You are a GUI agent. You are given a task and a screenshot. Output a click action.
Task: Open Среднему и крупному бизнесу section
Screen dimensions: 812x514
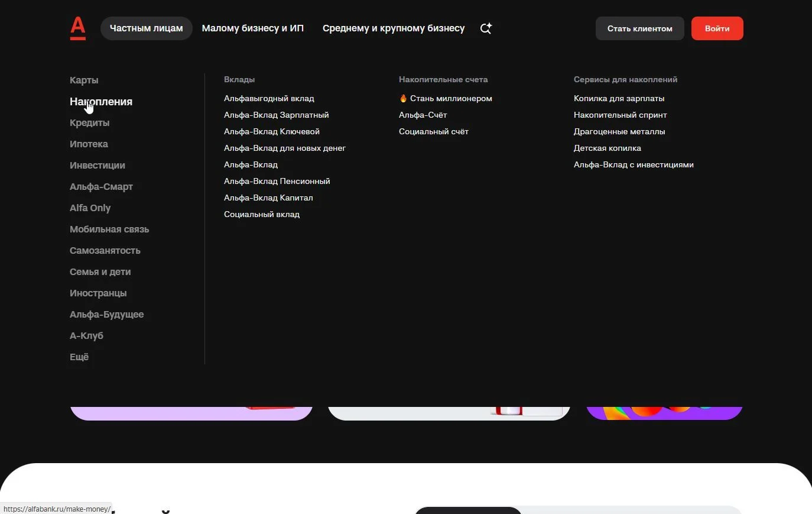(x=394, y=28)
